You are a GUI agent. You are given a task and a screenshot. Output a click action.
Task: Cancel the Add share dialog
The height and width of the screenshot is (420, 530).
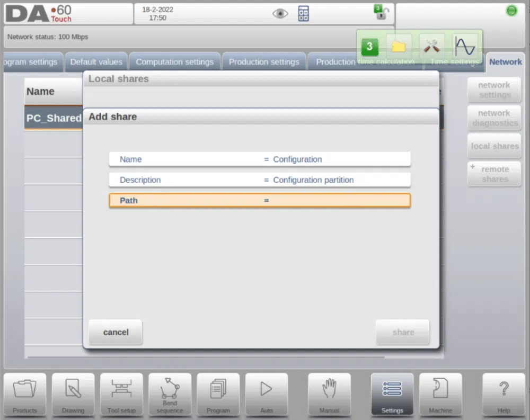coord(116,332)
